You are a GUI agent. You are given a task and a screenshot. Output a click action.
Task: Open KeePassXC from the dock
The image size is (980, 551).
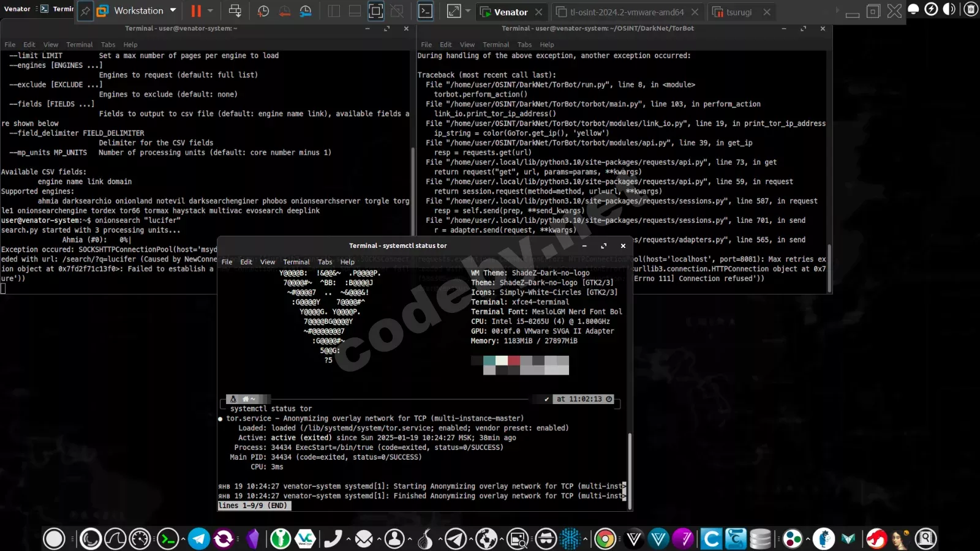point(281,539)
